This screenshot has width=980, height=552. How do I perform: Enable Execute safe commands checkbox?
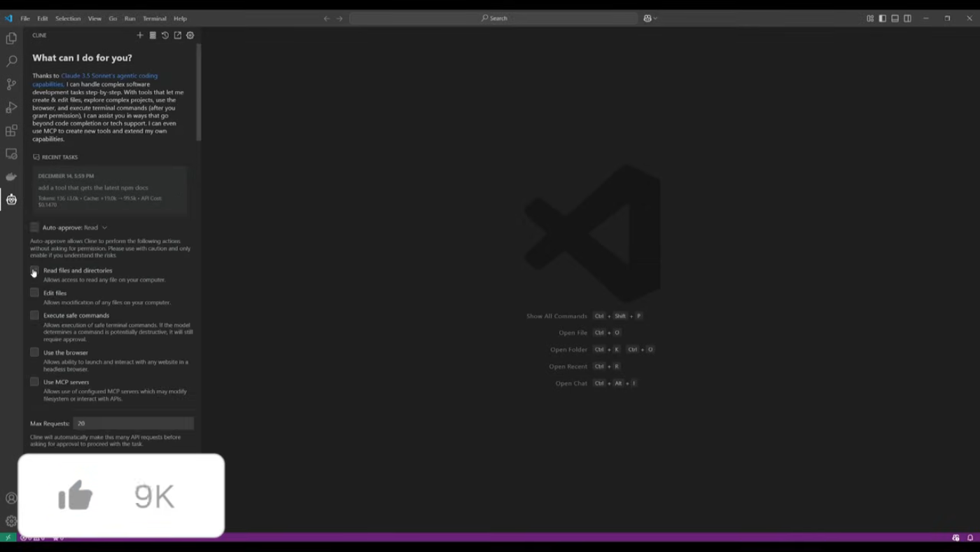pyautogui.click(x=34, y=315)
